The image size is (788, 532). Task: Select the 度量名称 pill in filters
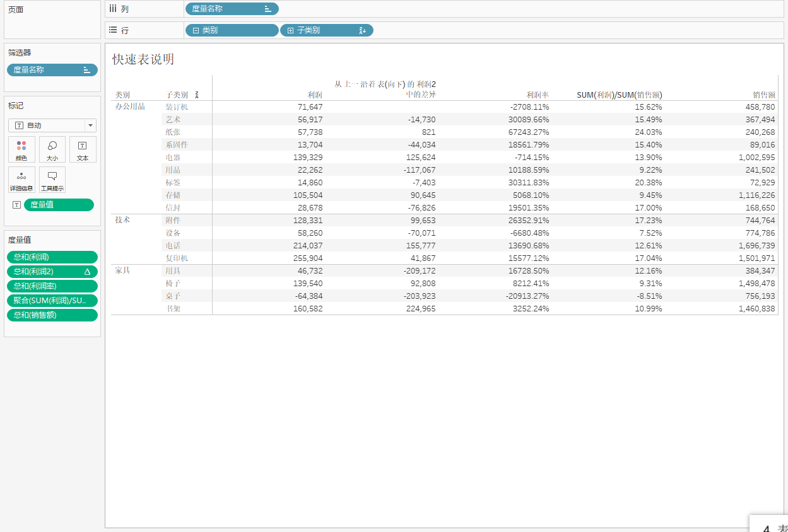52,70
